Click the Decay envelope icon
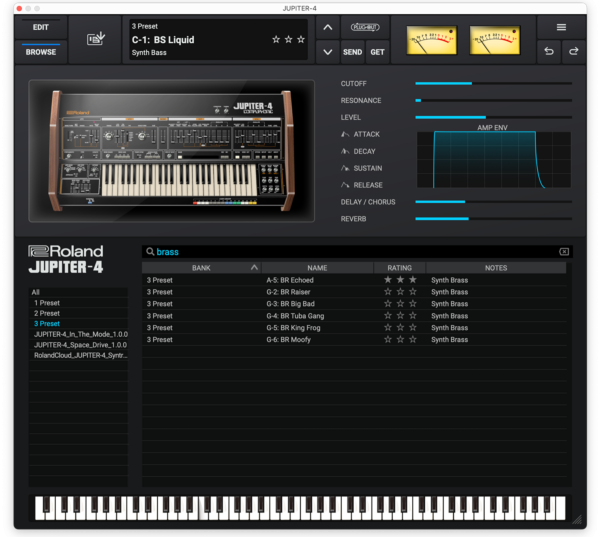 click(345, 151)
